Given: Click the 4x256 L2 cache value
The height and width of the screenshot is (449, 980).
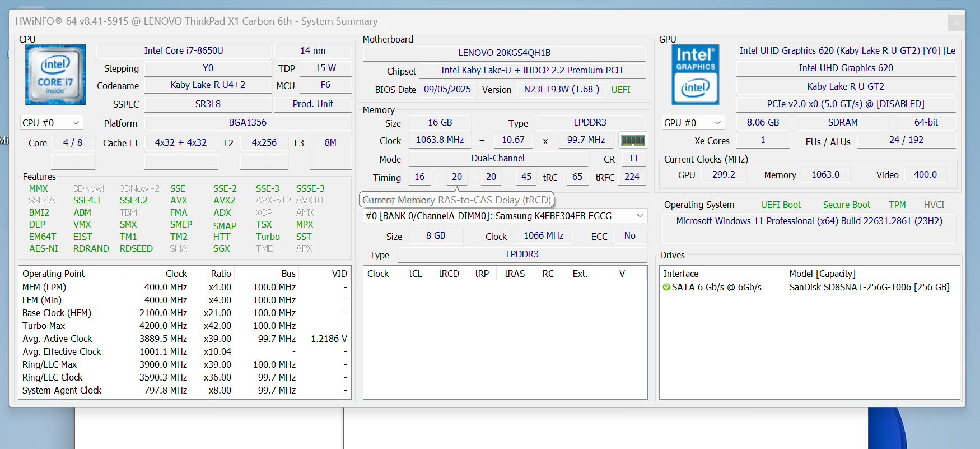Looking at the screenshot, I should (264, 142).
